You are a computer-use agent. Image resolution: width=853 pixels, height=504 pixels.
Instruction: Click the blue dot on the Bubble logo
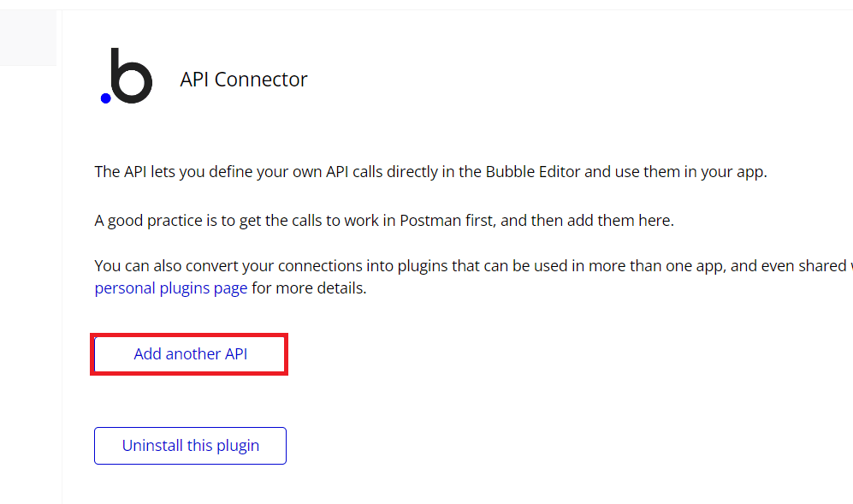pos(105,98)
